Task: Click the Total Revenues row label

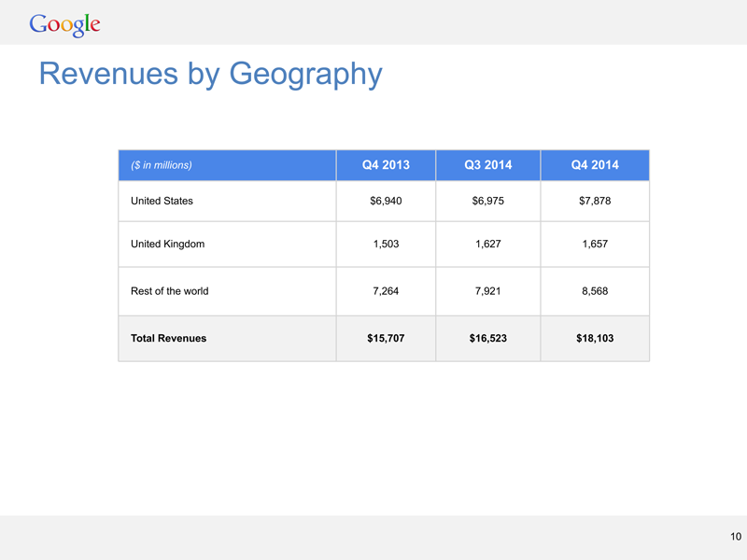Action: pyautogui.click(x=169, y=338)
